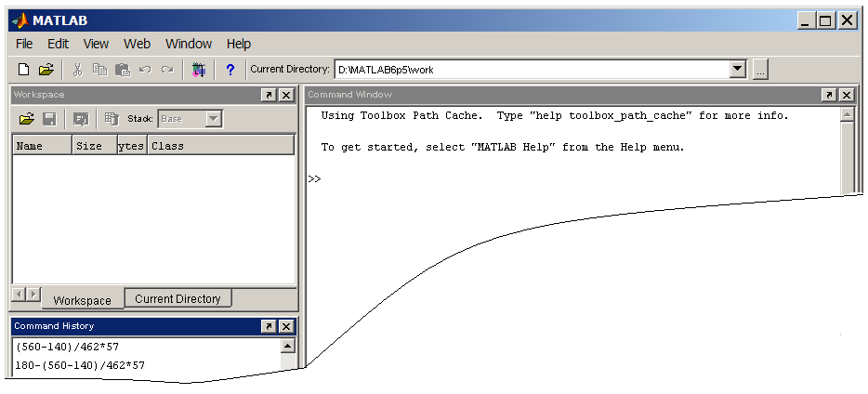The height and width of the screenshot is (394, 868).
Task: Open help with the blue question mark
Action: (x=230, y=70)
